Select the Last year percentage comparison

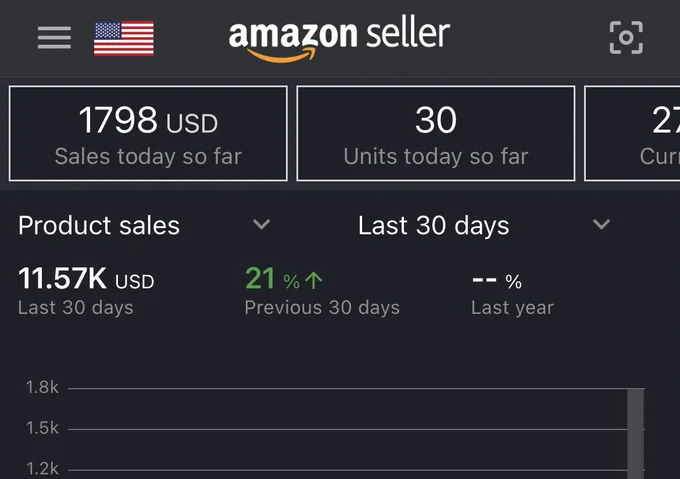[x=513, y=293]
